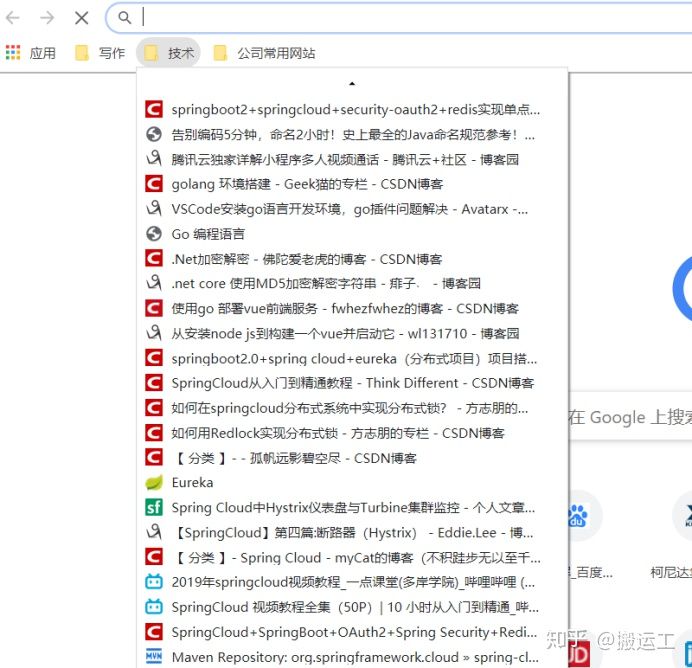
Task: Open the 应用 apps grid shortcut
Action: pyautogui.click(x=30, y=53)
